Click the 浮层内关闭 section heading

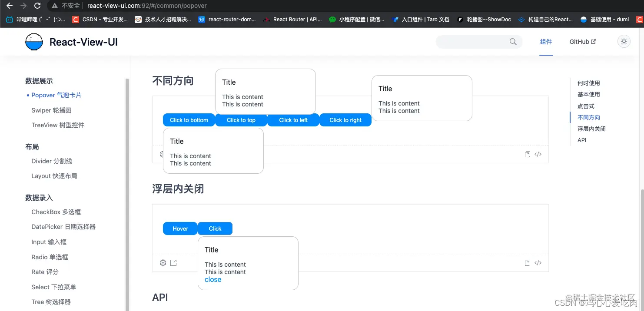tap(178, 189)
